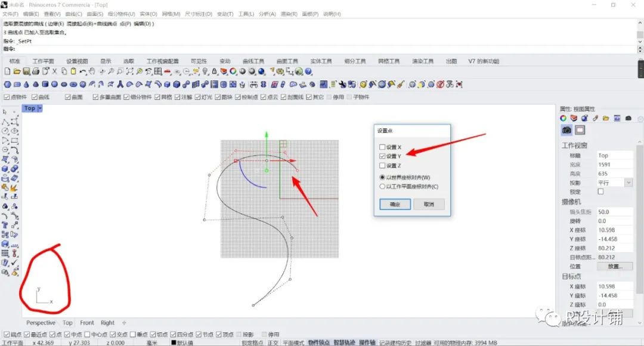Click the 确定 button in dialog

(x=395, y=204)
